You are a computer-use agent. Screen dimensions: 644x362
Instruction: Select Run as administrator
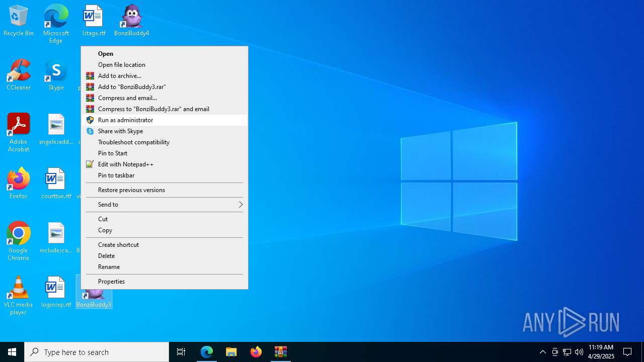(165, 120)
